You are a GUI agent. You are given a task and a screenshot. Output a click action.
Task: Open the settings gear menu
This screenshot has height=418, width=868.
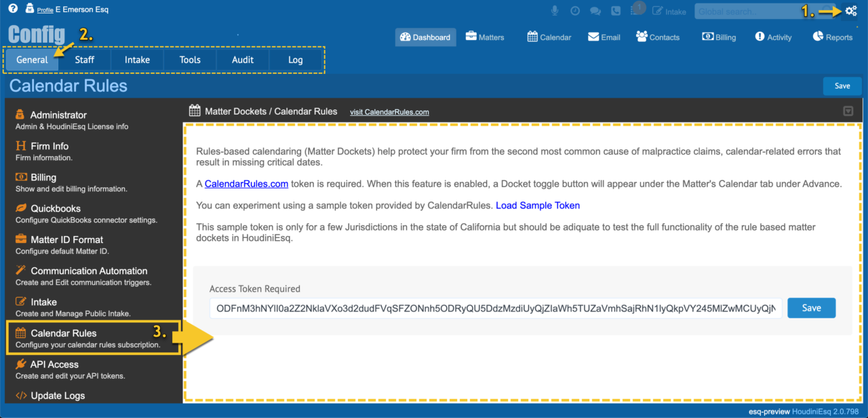[x=850, y=11]
